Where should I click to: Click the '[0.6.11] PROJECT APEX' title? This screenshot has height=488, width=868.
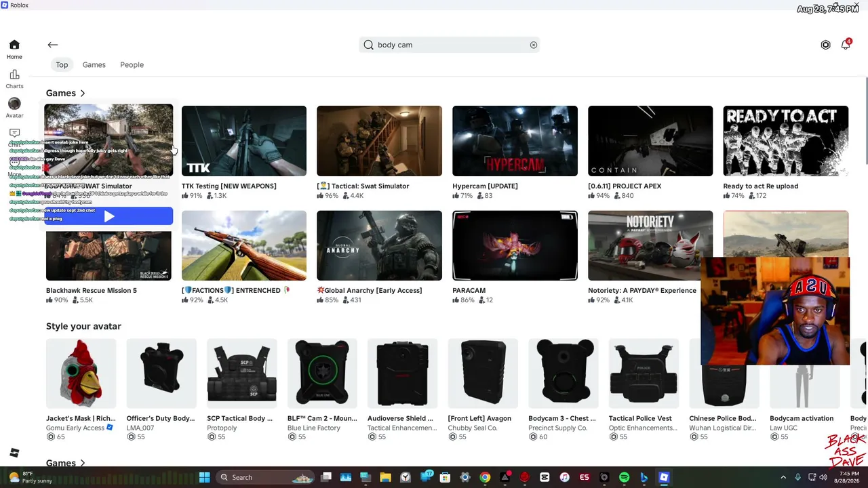pos(625,186)
